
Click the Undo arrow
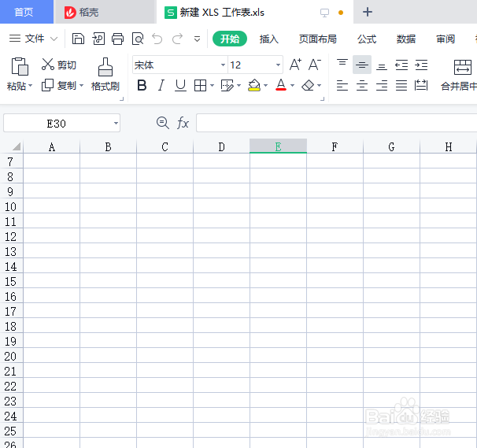(x=157, y=39)
